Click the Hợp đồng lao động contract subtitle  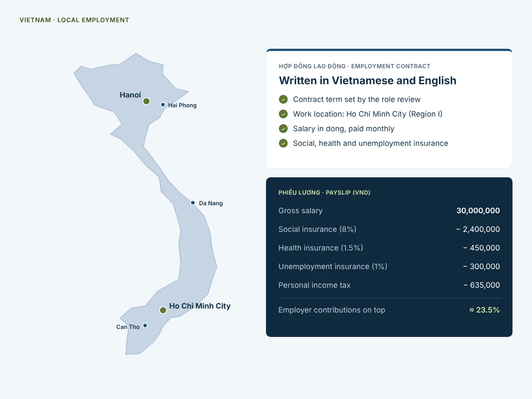pos(355,66)
